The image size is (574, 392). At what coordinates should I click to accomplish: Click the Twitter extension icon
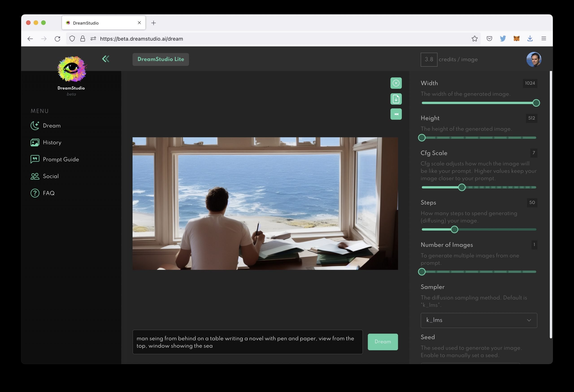503,39
